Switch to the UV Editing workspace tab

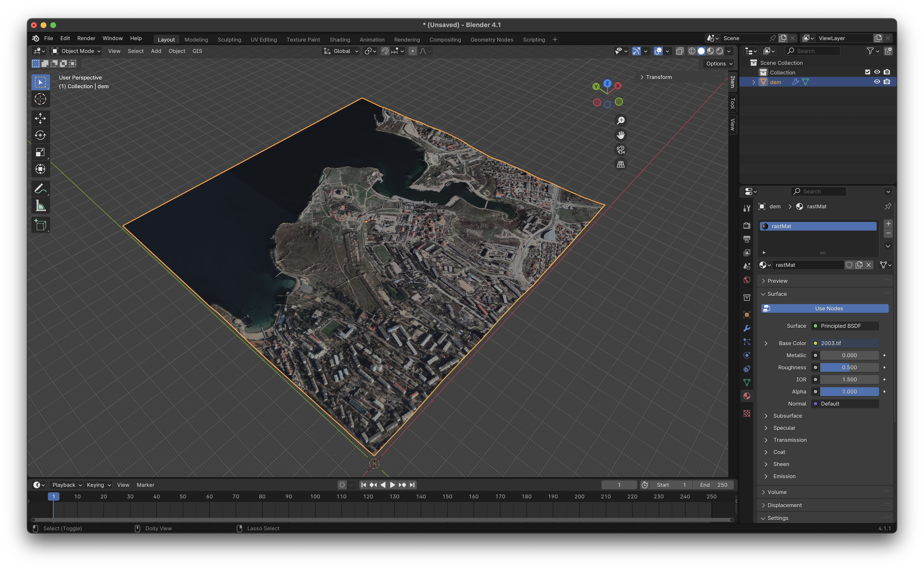(x=263, y=39)
